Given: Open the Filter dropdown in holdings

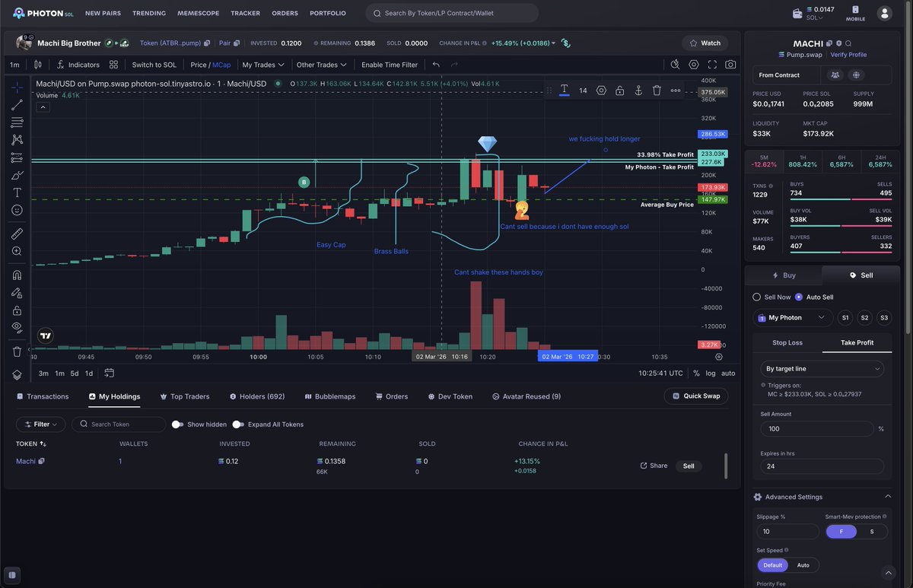Looking at the screenshot, I should [41, 424].
